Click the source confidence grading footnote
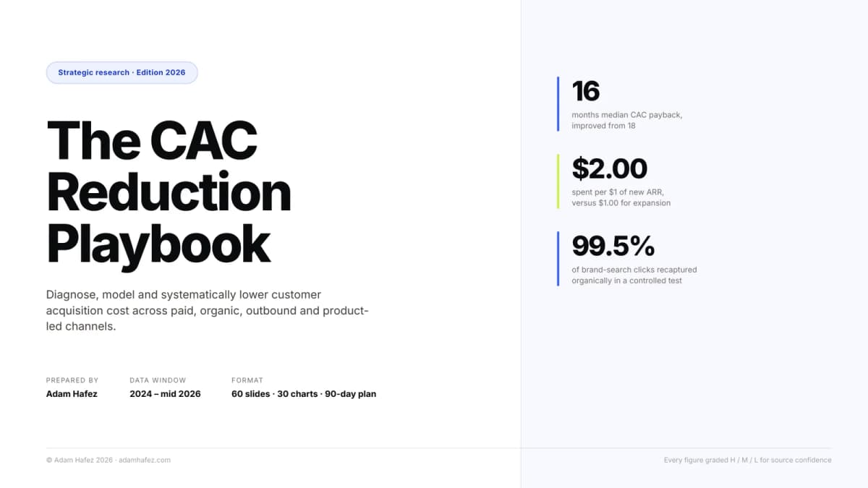The height and width of the screenshot is (488, 868). (748, 460)
